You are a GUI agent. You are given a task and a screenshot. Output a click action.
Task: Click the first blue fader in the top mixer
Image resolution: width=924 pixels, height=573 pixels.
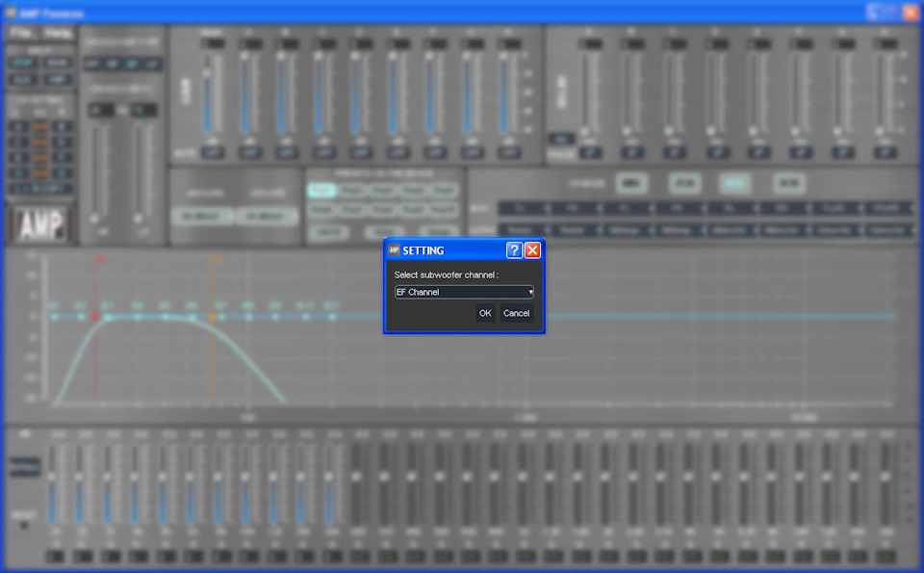(207, 94)
